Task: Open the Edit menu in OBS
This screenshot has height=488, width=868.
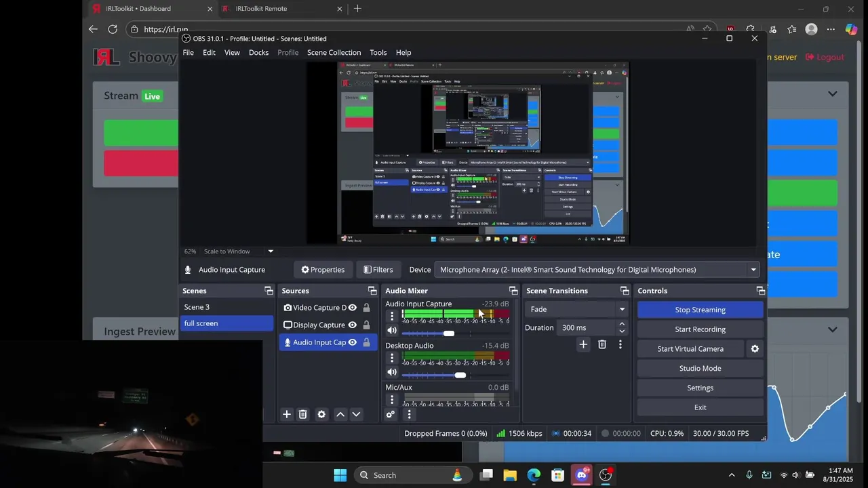Action: tap(209, 53)
